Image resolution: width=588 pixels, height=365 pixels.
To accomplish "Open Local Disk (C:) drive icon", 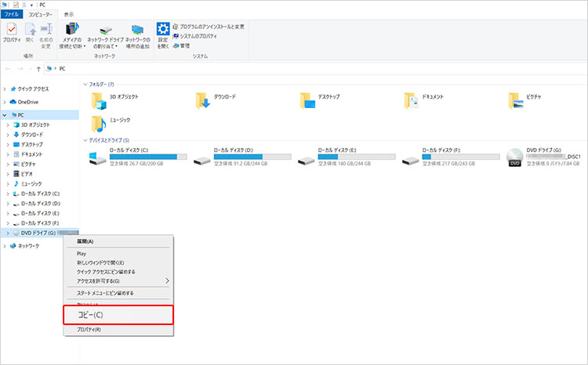I will point(99,157).
